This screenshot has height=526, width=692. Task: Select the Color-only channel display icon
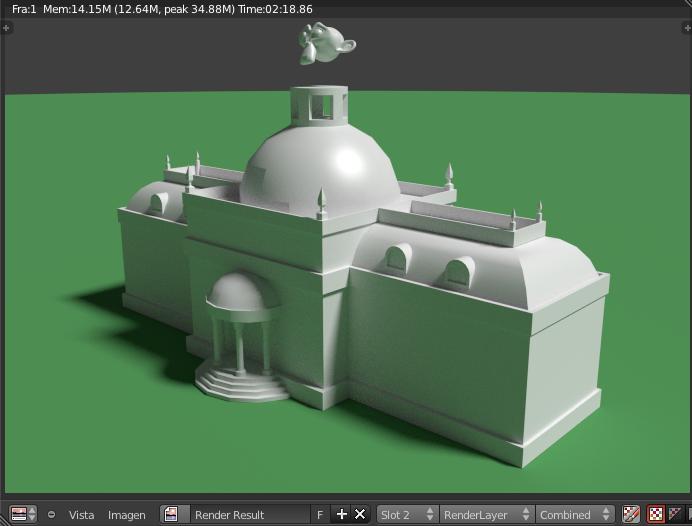coord(655,514)
